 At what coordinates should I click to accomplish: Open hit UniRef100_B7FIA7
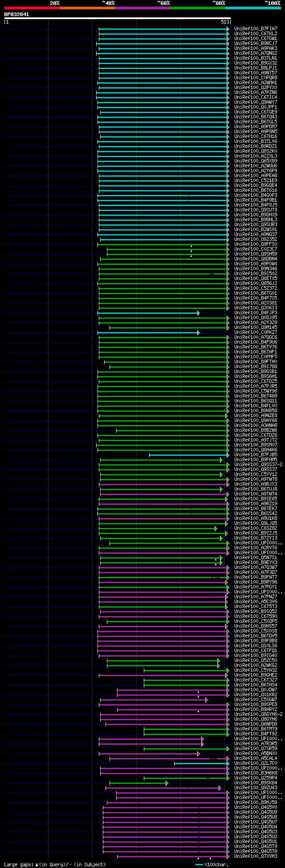point(256,28)
